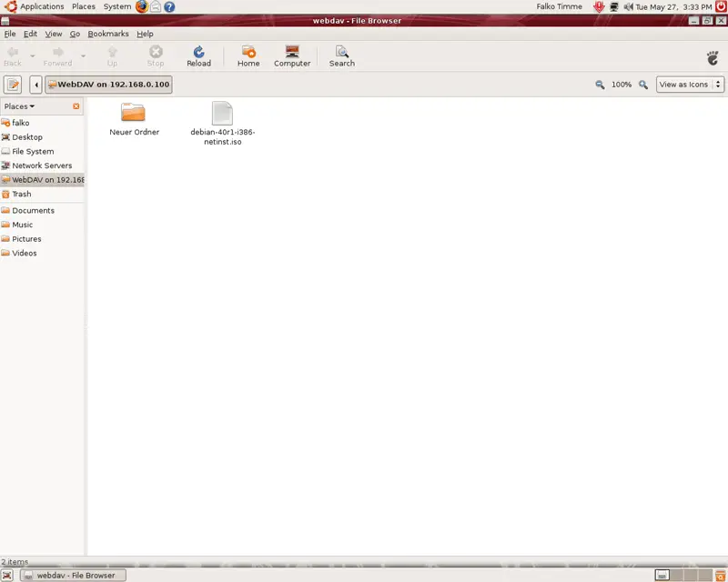This screenshot has height=582, width=728.
Task: Open Videos bookmark in sidebar
Action: [42, 253]
